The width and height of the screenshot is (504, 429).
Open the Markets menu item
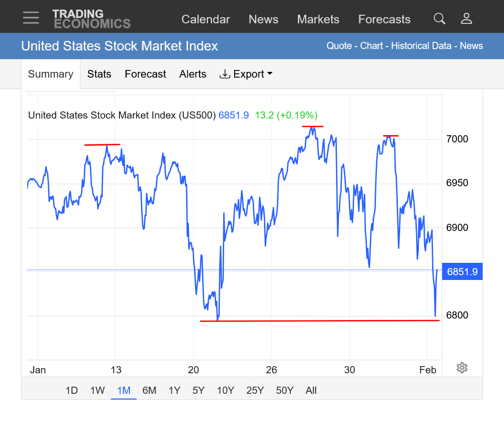click(318, 20)
